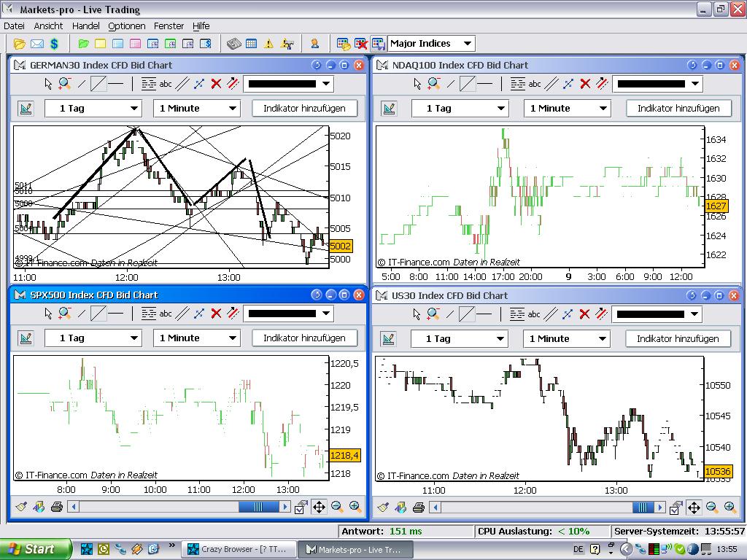Image resolution: width=747 pixels, height=560 pixels.
Task: Open the Optionen menu
Action: 127,26
